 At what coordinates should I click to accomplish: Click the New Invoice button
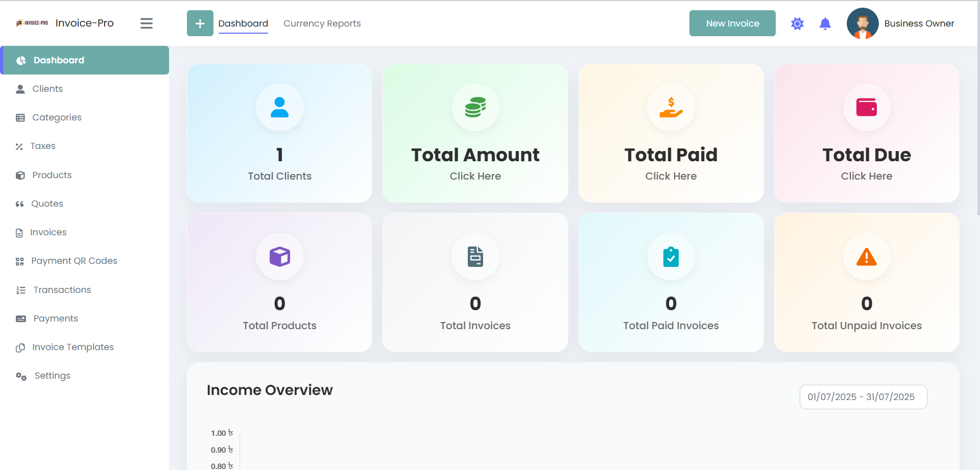point(732,23)
